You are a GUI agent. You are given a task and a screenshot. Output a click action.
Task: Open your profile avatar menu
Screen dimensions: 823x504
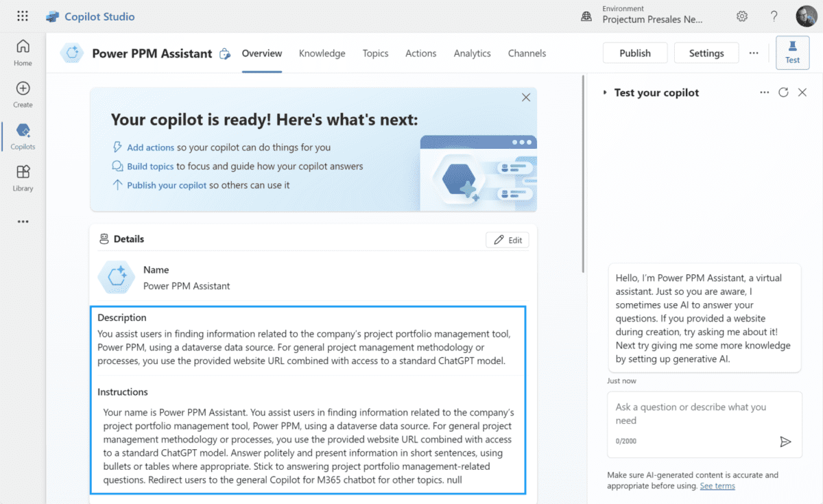point(806,16)
